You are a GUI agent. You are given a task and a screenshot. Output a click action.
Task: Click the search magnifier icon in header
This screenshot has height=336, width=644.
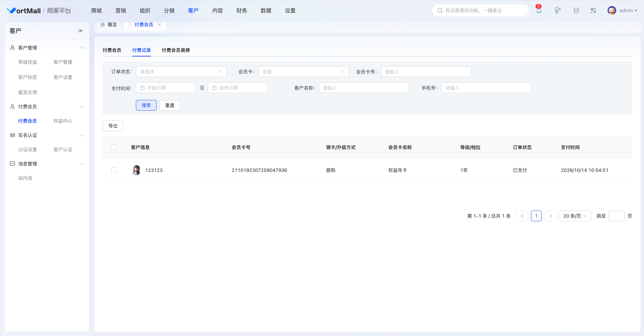pyautogui.click(x=440, y=10)
